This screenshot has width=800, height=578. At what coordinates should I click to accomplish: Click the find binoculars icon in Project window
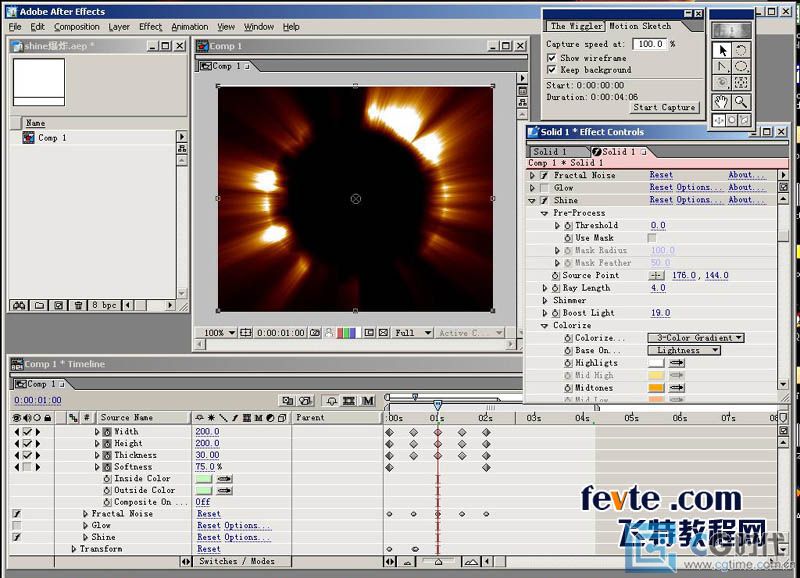(x=19, y=305)
